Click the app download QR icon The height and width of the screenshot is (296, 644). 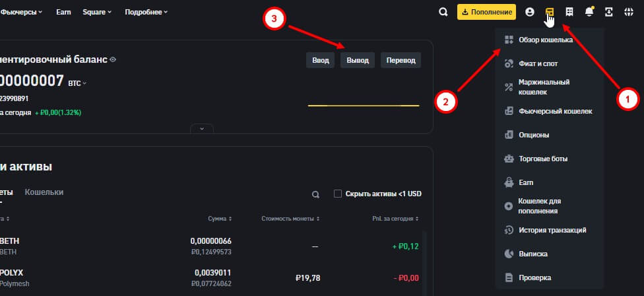coord(608,12)
